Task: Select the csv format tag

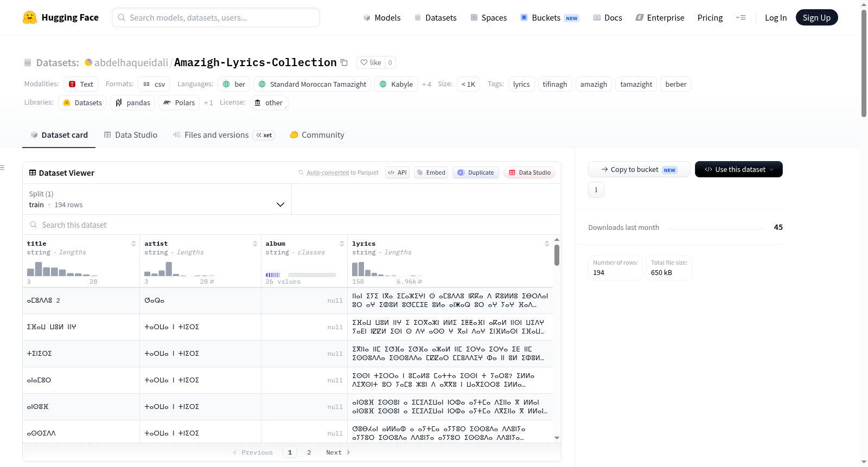Action: [x=154, y=84]
